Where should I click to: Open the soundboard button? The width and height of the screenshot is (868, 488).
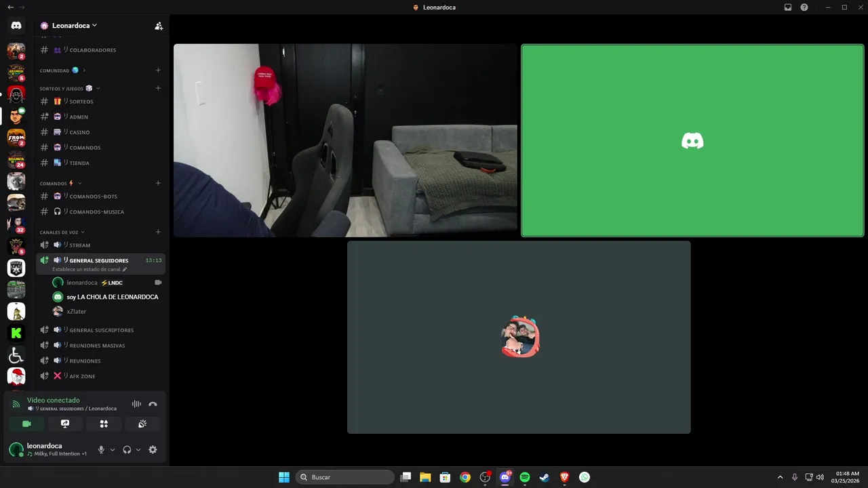click(142, 424)
